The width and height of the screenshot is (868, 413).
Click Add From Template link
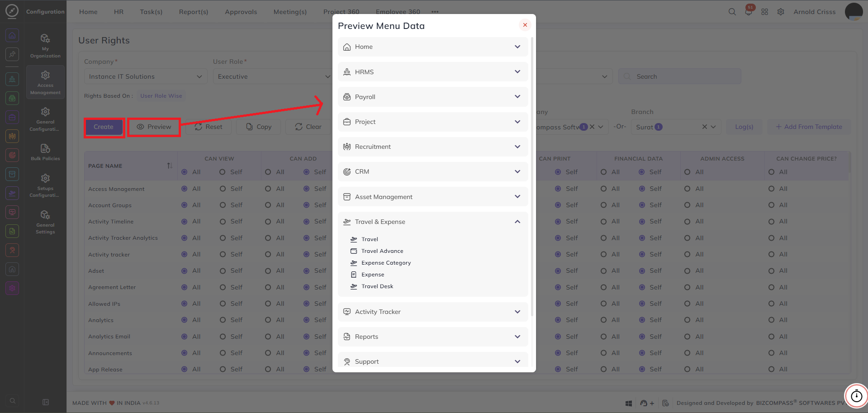(809, 127)
